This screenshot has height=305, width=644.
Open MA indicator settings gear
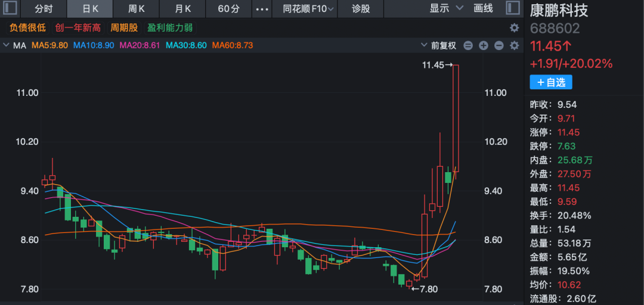click(514, 45)
